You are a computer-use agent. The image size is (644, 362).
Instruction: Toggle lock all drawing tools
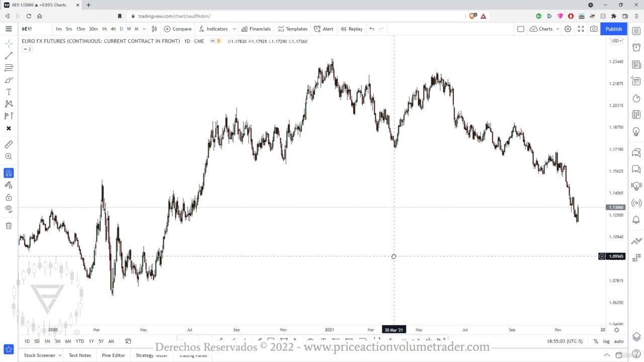(9, 197)
